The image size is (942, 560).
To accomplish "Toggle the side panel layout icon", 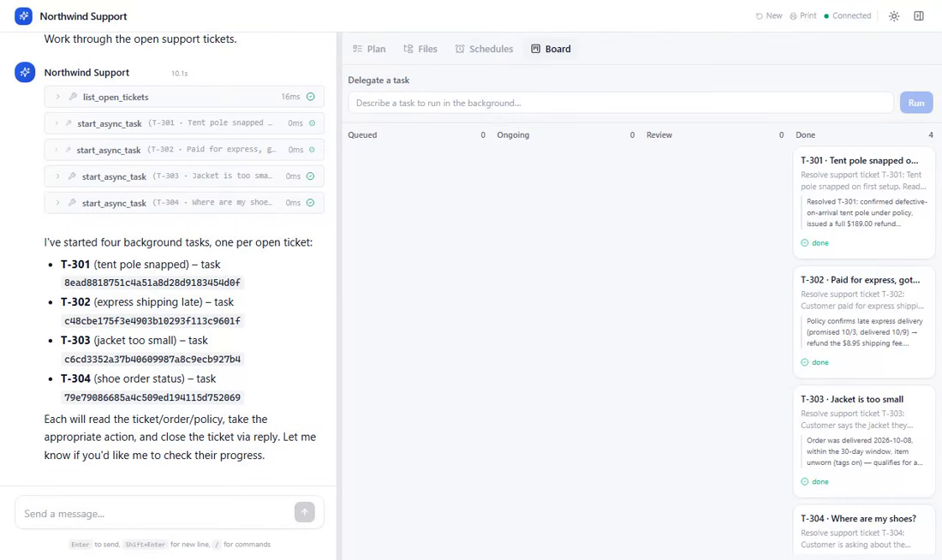I will pyautogui.click(x=919, y=16).
